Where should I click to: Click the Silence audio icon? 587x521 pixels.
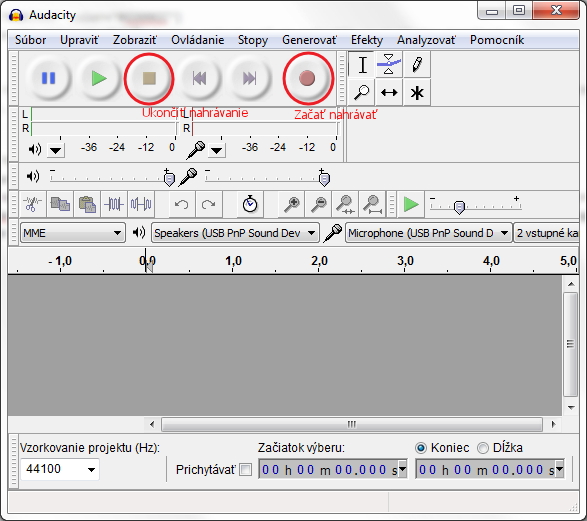(141, 204)
